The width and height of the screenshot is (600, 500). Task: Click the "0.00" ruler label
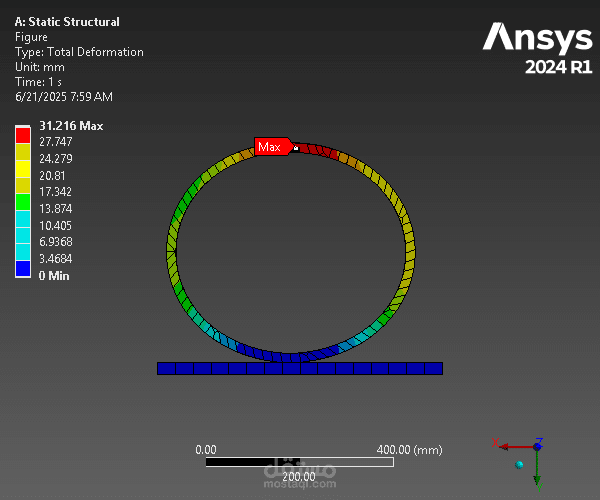[x=206, y=450]
